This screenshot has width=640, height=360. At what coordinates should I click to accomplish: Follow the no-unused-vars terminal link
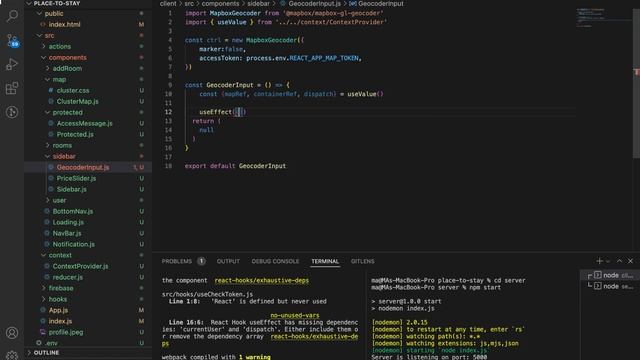click(x=295, y=315)
